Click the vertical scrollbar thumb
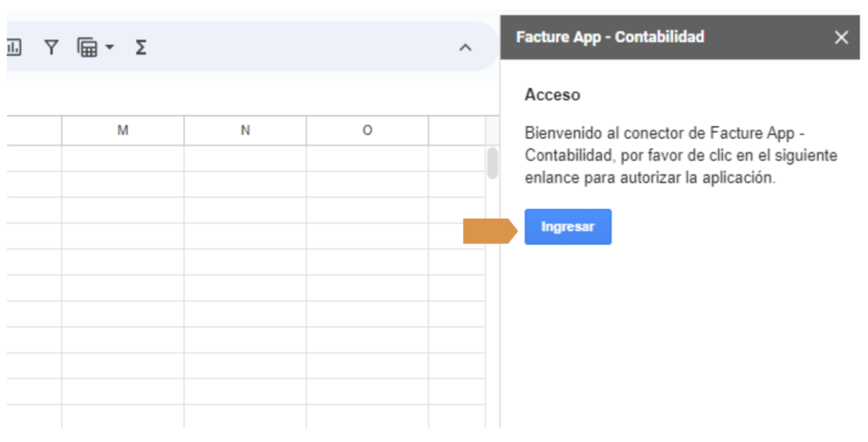Viewport: 868px width, 442px height. point(492,163)
